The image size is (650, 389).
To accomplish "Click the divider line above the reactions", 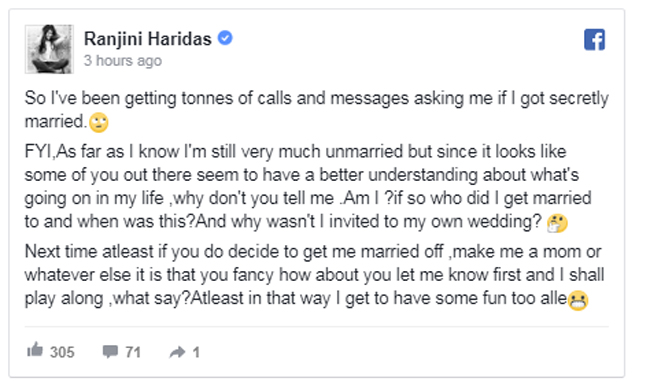I will [x=316, y=327].
